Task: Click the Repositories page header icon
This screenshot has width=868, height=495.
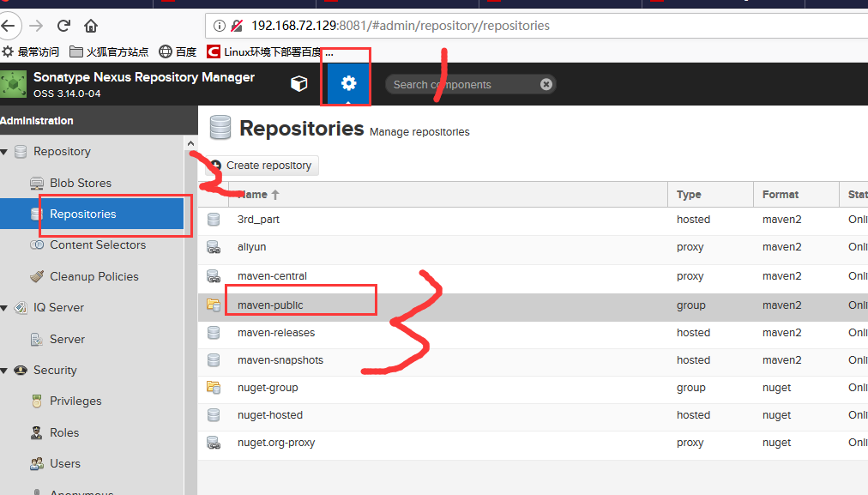Action: 220,127
